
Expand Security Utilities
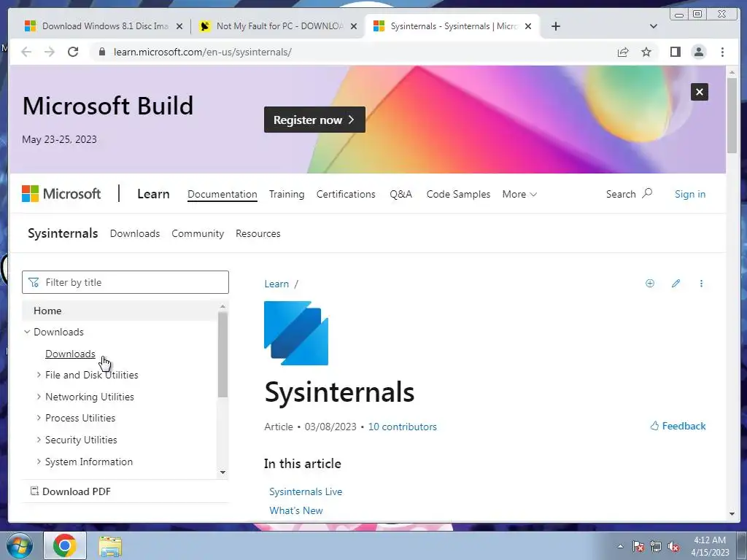39,440
